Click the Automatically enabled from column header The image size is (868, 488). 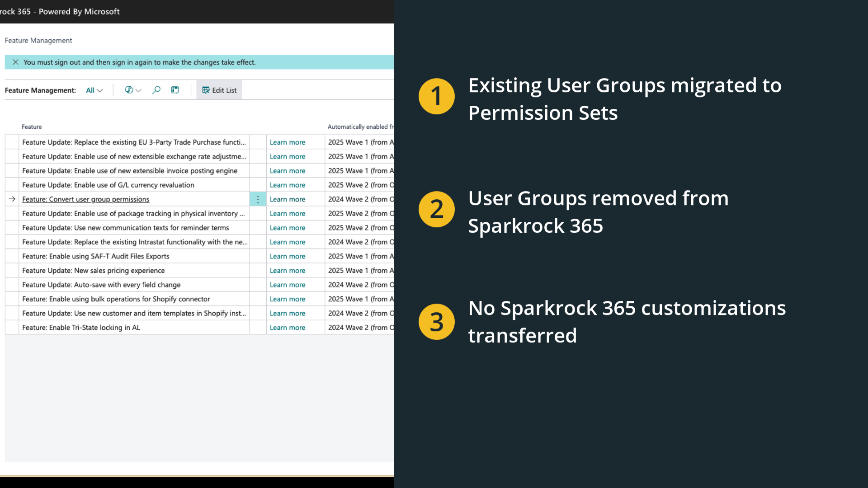tap(360, 127)
